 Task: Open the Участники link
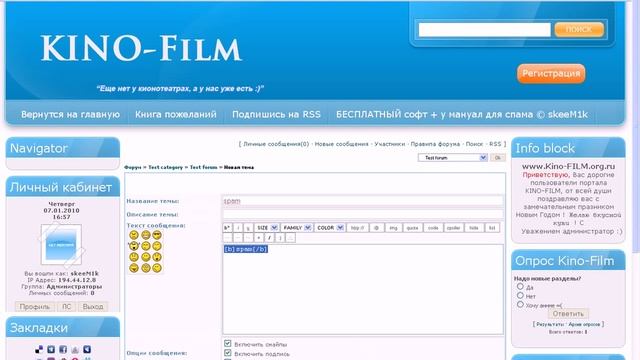(390, 144)
